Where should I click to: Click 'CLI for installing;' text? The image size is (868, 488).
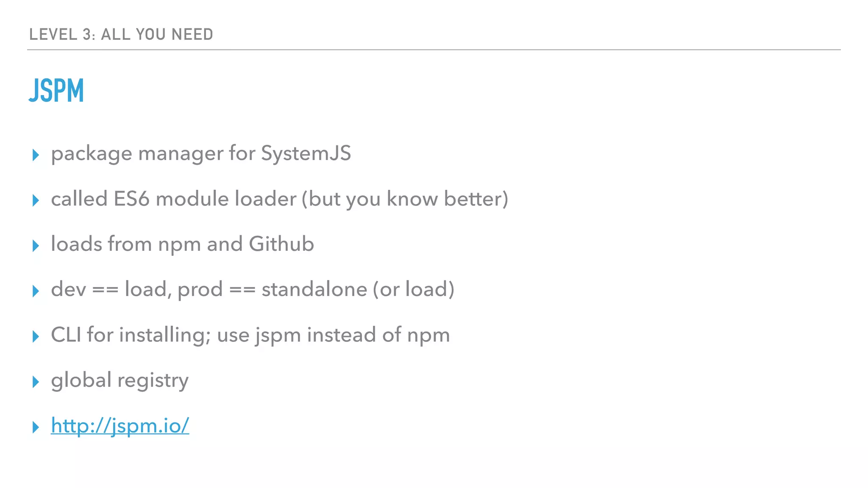131,335
